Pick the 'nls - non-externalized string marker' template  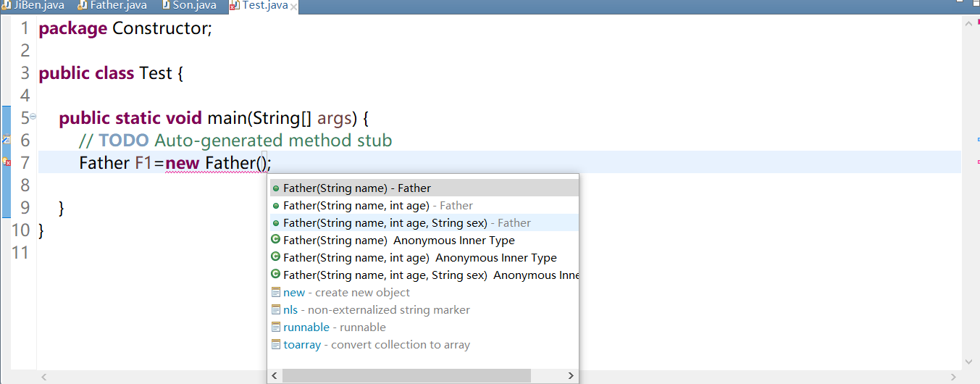pyautogui.click(x=376, y=310)
